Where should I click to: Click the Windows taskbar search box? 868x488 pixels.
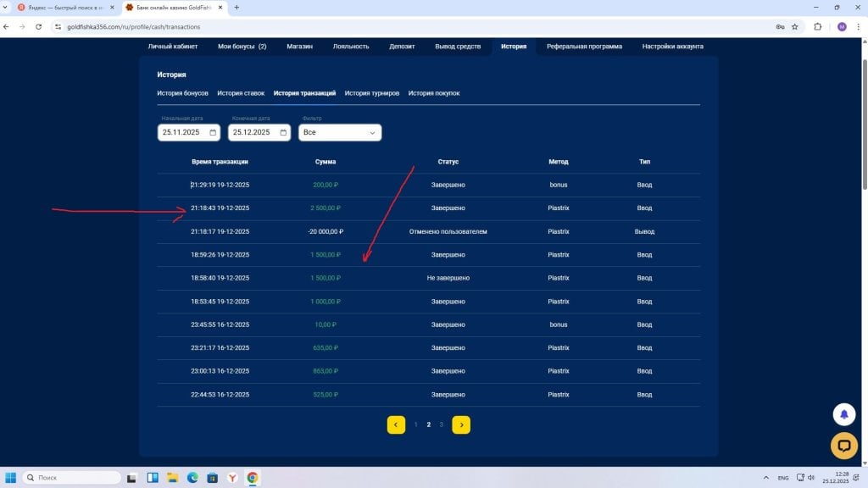tap(71, 478)
